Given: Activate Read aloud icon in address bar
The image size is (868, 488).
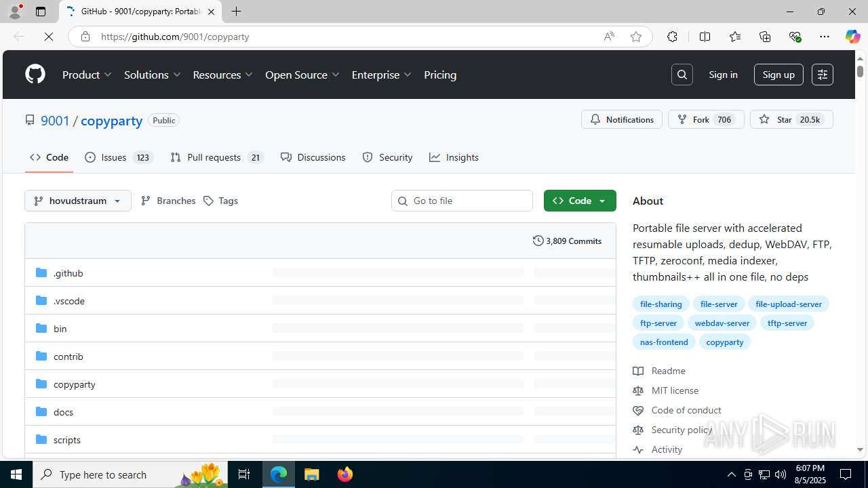Looking at the screenshot, I should pyautogui.click(x=609, y=37).
